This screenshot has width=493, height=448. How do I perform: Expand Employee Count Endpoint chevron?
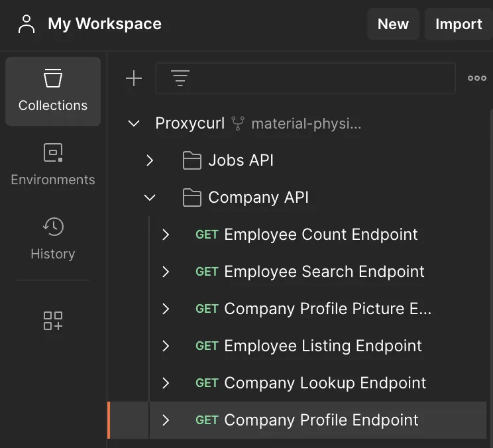click(166, 235)
